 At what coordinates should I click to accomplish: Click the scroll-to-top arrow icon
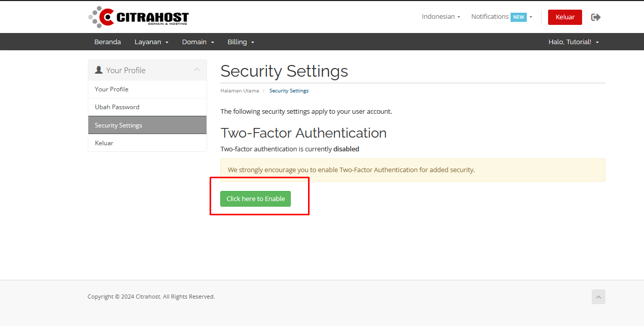(x=598, y=297)
